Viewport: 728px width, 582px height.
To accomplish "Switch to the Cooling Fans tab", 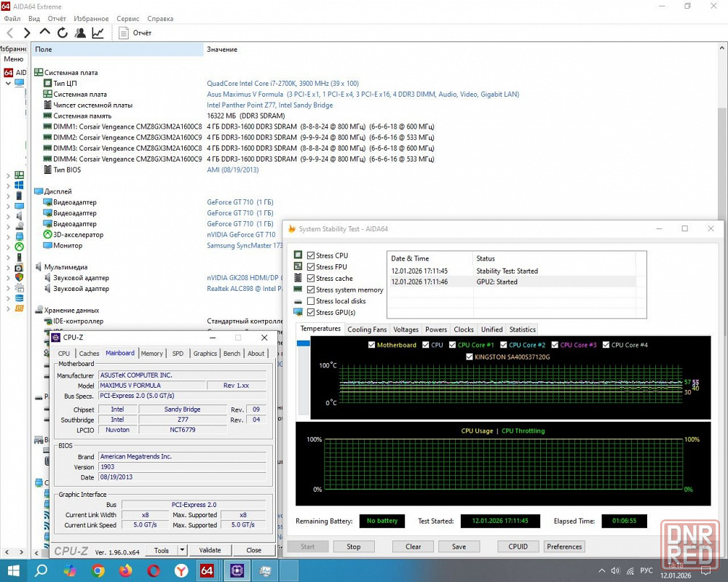I will [367, 330].
